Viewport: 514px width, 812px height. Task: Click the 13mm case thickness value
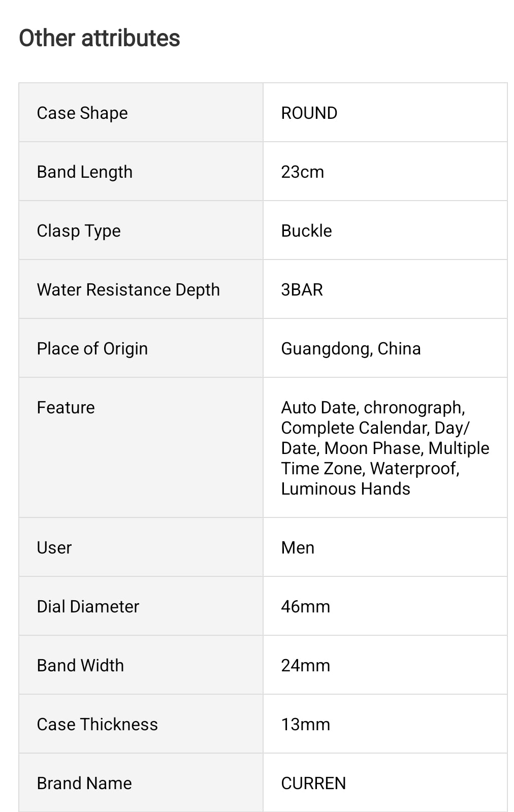[x=305, y=724]
